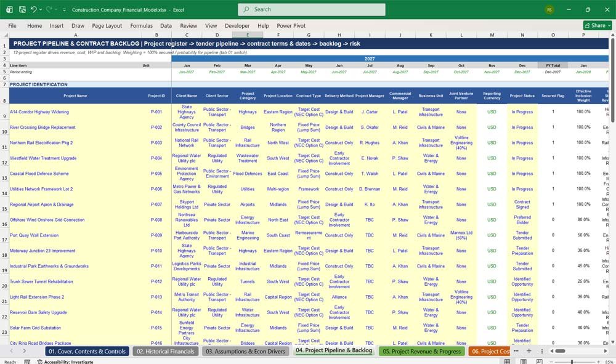
Task: Select column A header
Action: [x=75, y=35]
